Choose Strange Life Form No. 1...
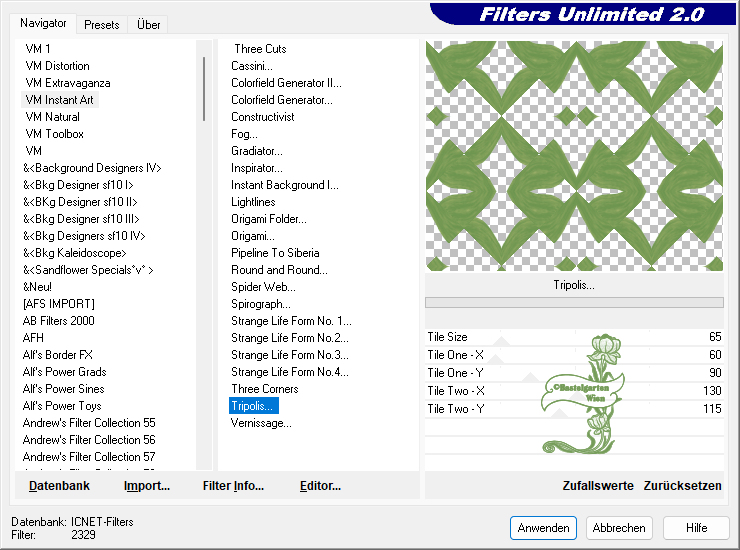The image size is (740, 550). 291,321
